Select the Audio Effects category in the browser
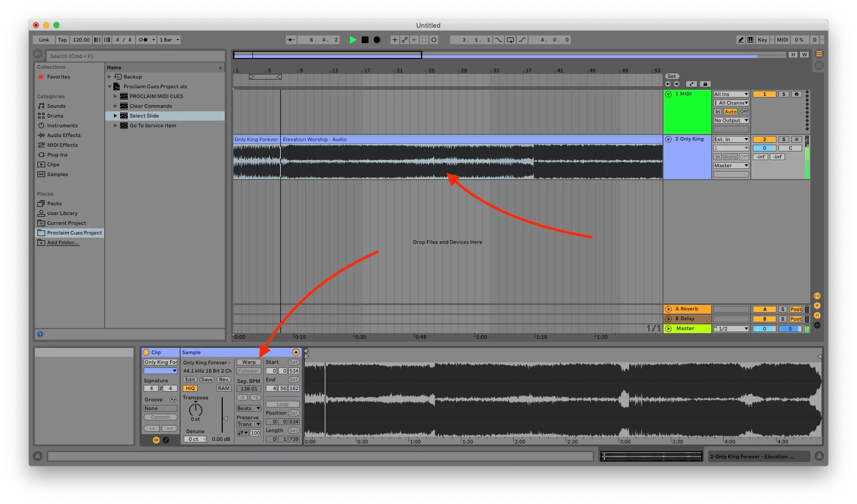 [x=63, y=135]
